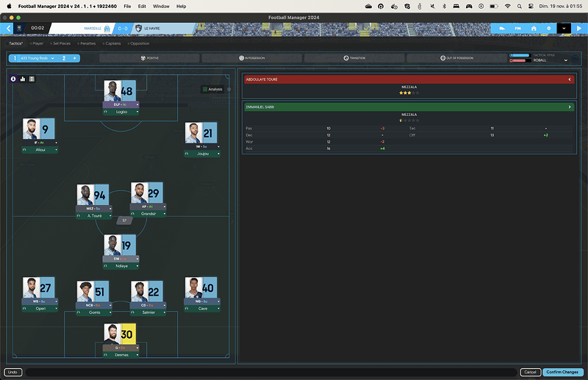Select player 19 Ndiaye's portrait
The height and width of the screenshot is (380, 588).
(x=112, y=245)
